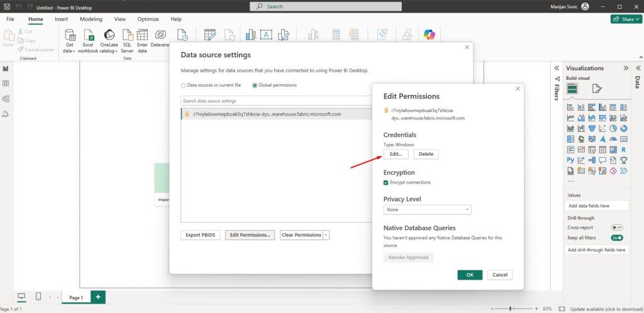Turn off Keep all filters toggle
This screenshot has height=313, width=644.
coord(616,238)
